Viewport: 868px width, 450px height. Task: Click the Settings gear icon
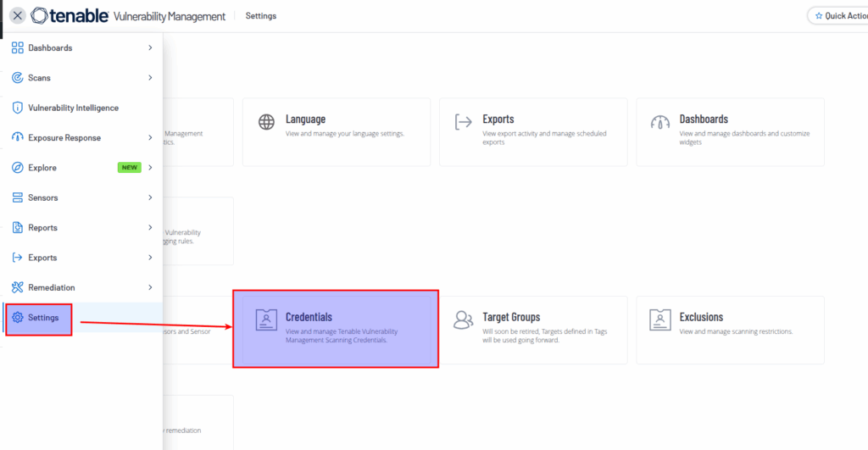point(17,318)
